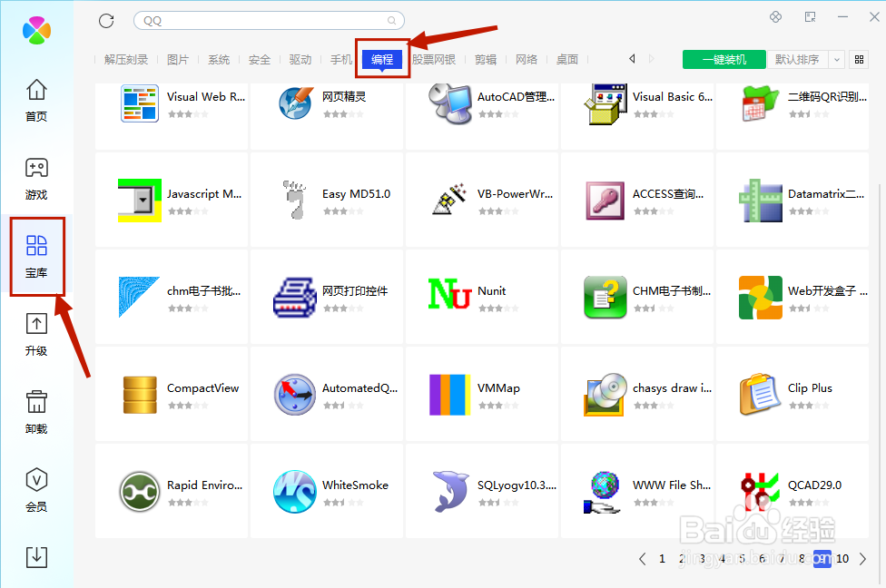Viewport: 886px width, 588px height.
Task: Open the VMMap color bars icon
Action: point(449,395)
